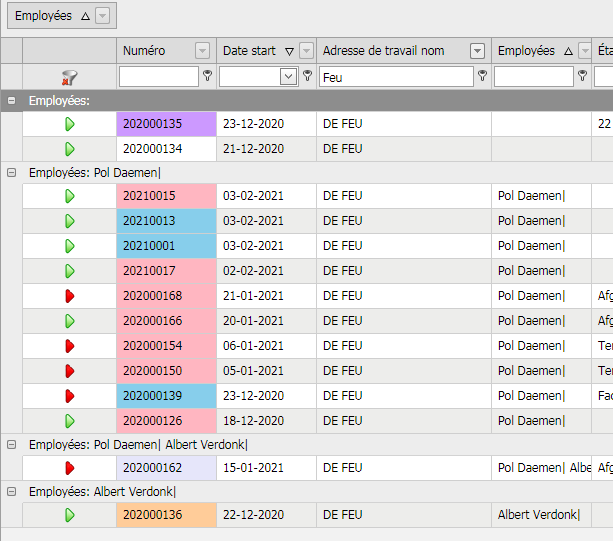The image size is (613, 541).
Task: Select pink cell 202000168
Action: click(167, 296)
